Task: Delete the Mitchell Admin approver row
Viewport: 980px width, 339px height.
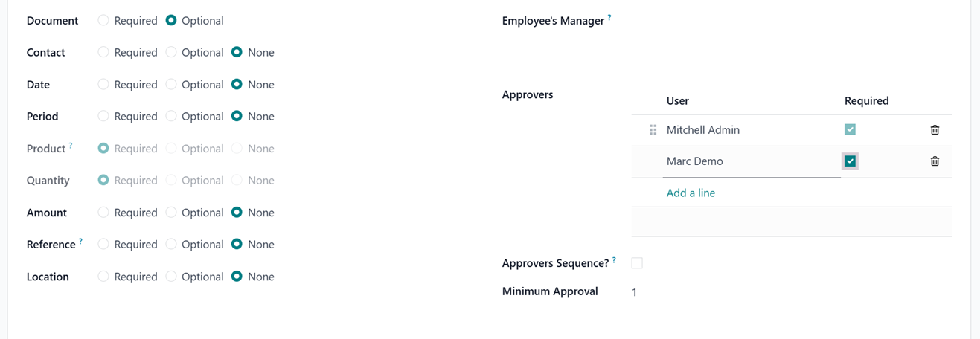Action: tap(935, 130)
